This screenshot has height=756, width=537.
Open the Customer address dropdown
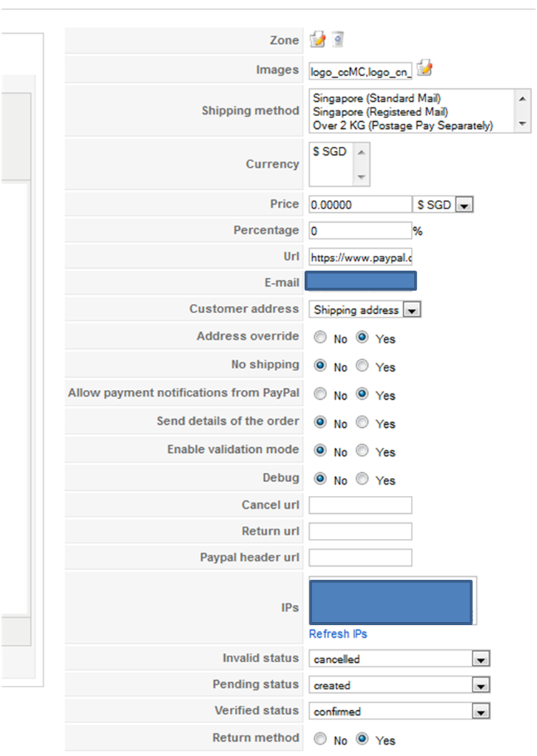point(364,310)
